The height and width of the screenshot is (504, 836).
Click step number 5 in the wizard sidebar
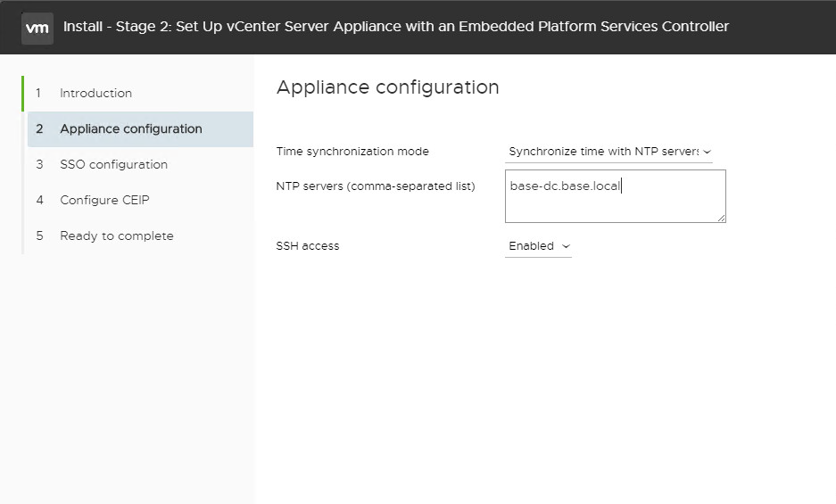tap(39, 235)
